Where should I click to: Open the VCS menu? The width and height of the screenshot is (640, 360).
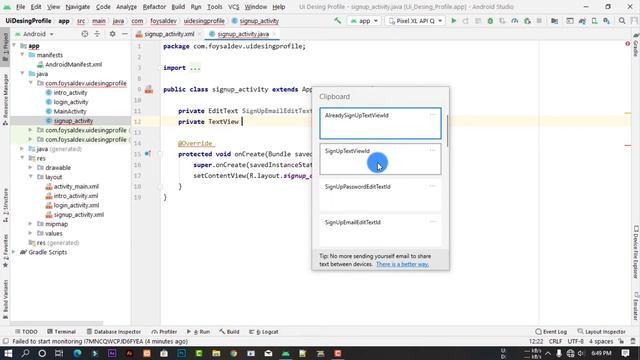pos(233,7)
